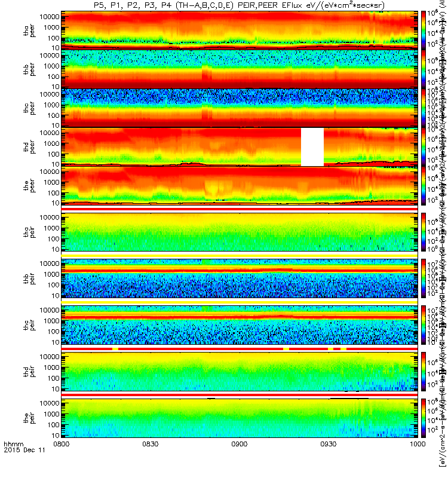The image size is (448, 478).
Task: Click the color bar beside tha peer panel
Action: pyautogui.click(x=424, y=30)
